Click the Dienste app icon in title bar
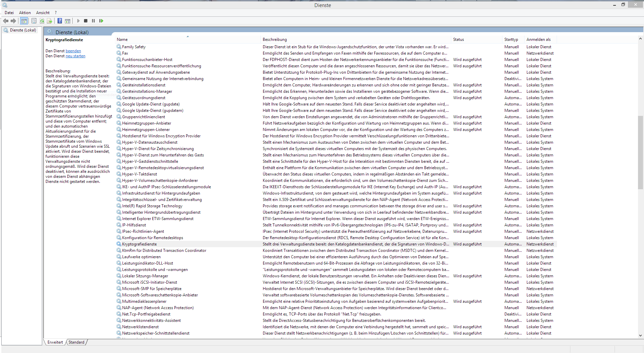 point(5,5)
